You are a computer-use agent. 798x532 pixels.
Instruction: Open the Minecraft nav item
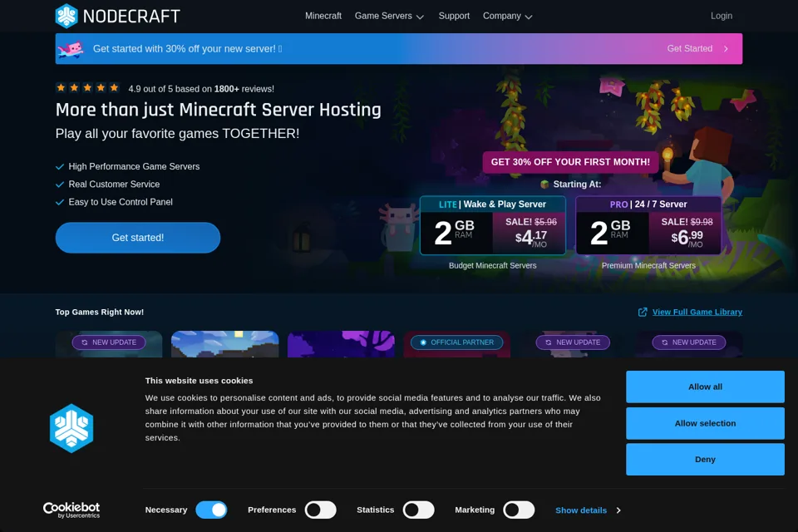(323, 16)
